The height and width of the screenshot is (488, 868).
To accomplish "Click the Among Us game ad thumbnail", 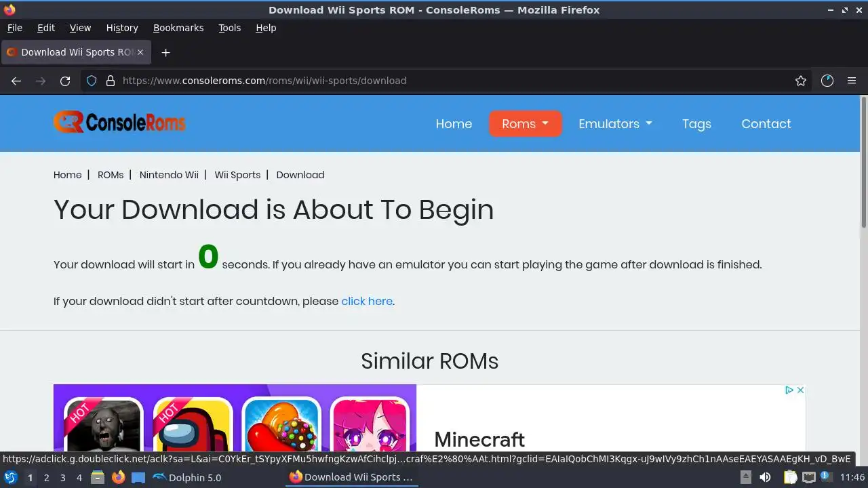I will click(193, 424).
